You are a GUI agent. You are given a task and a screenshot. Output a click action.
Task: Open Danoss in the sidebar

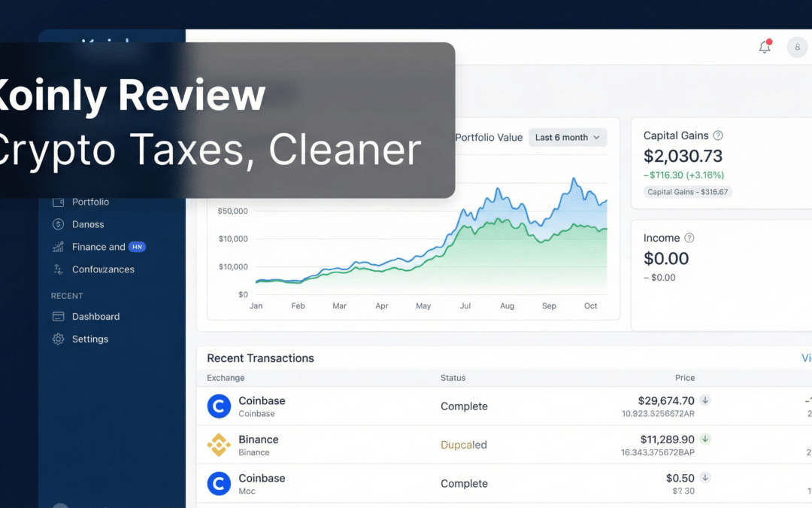pos(88,224)
